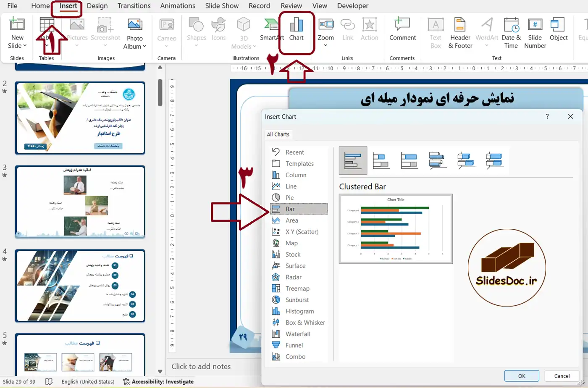Select the Bar chart category
Viewport: 588px width, 388px height.
pos(299,209)
